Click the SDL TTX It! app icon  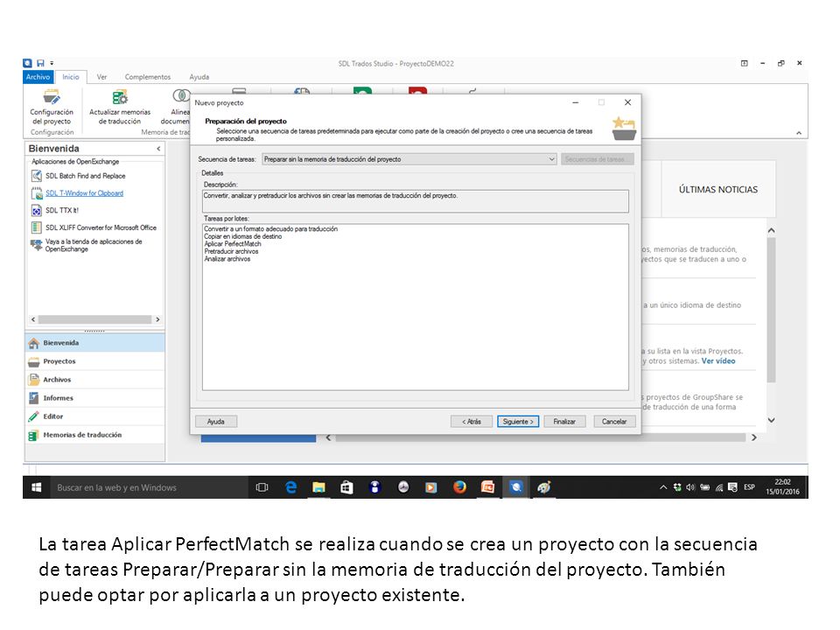click(37, 211)
